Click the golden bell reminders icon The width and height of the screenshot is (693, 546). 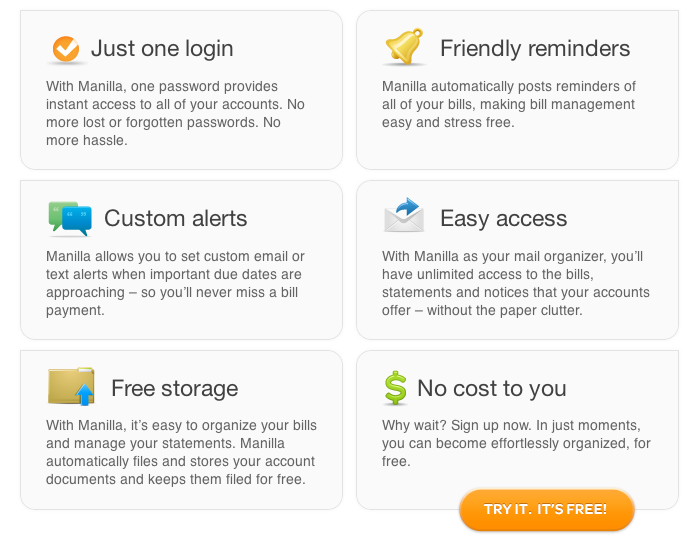[404, 46]
